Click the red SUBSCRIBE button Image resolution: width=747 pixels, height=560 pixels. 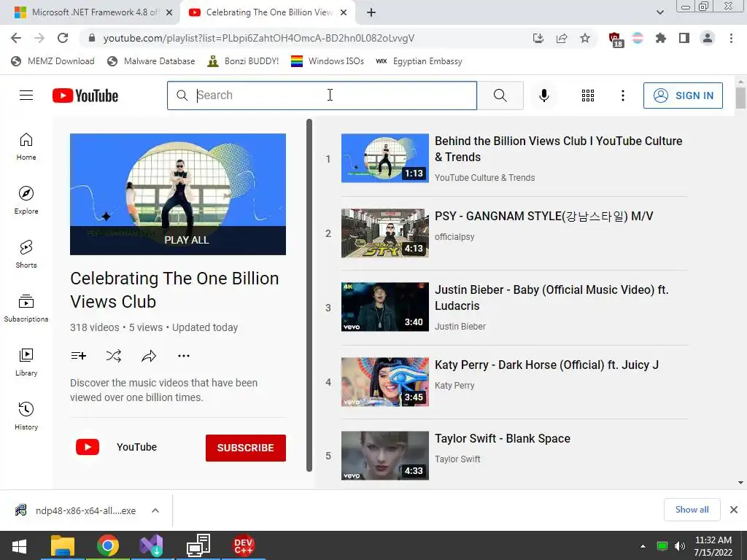tap(245, 448)
